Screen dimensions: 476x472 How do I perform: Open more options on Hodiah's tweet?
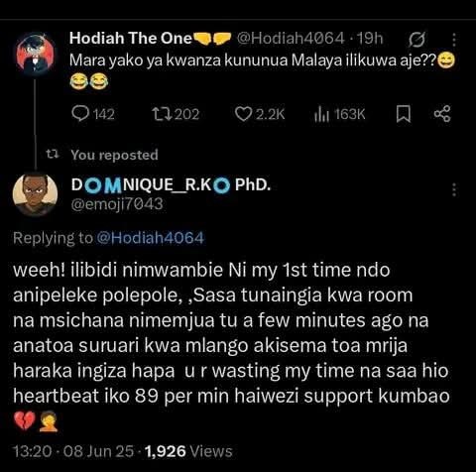pos(454,40)
